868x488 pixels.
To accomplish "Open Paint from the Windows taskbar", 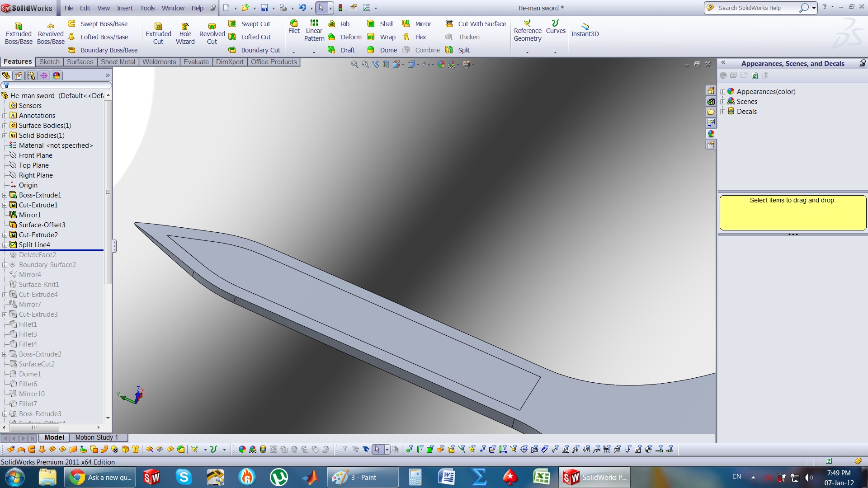I will coord(363,477).
